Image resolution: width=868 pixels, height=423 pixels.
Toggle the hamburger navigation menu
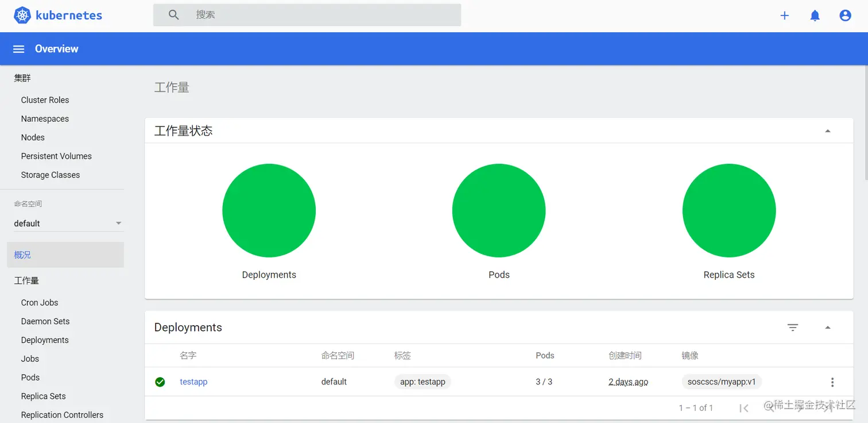coord(19,49)
